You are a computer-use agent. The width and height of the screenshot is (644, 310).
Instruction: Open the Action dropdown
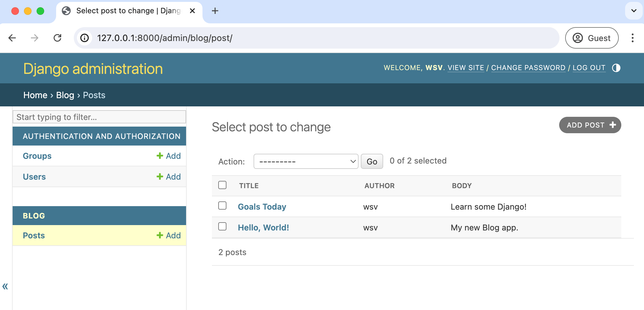[x=306, y=161]
